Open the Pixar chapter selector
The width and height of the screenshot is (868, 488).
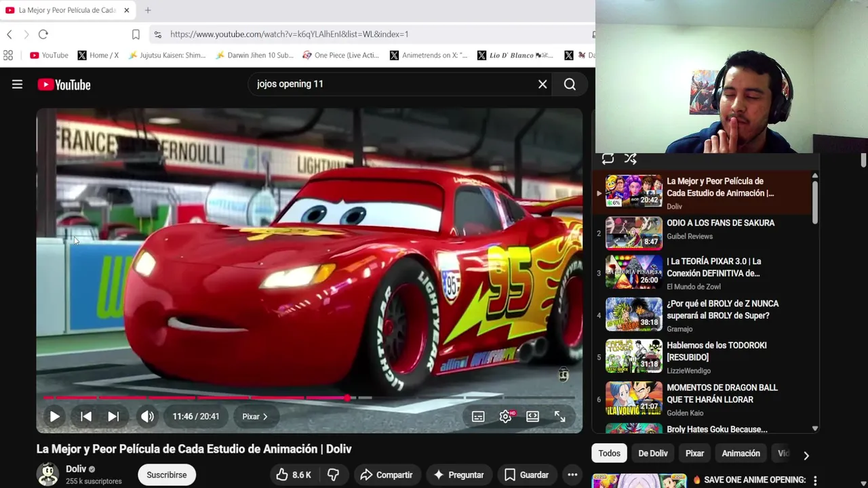255,416
